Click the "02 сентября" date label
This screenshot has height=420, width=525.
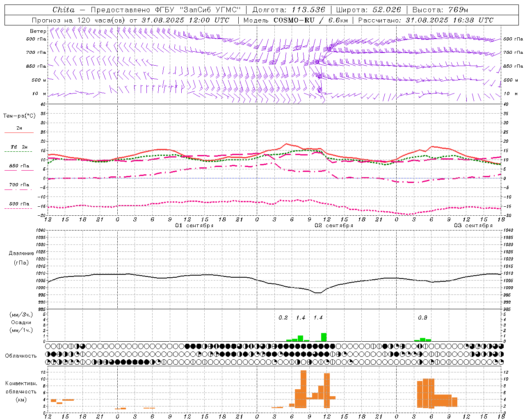[334, 226]
